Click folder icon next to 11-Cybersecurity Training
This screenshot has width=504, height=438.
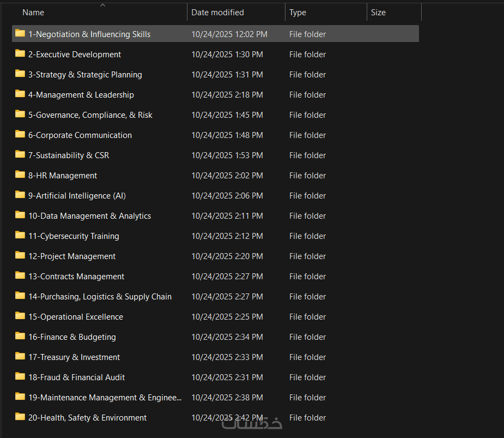[x=20, y=236]
